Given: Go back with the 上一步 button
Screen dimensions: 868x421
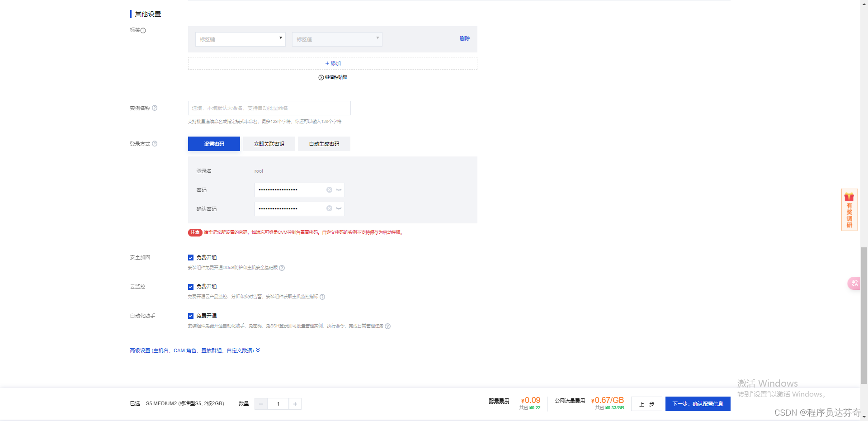Looking at the screenshot, I should (x=646, y=404).
